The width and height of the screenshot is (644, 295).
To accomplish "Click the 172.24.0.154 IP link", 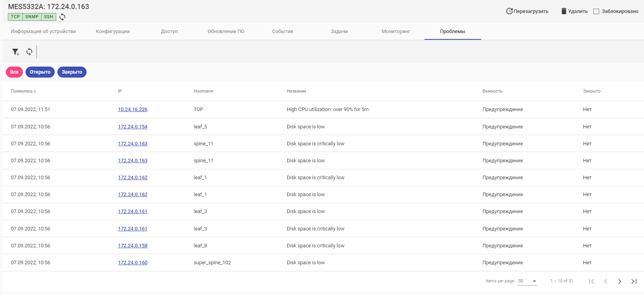I will pyautogui.click(x=133, y=127).
